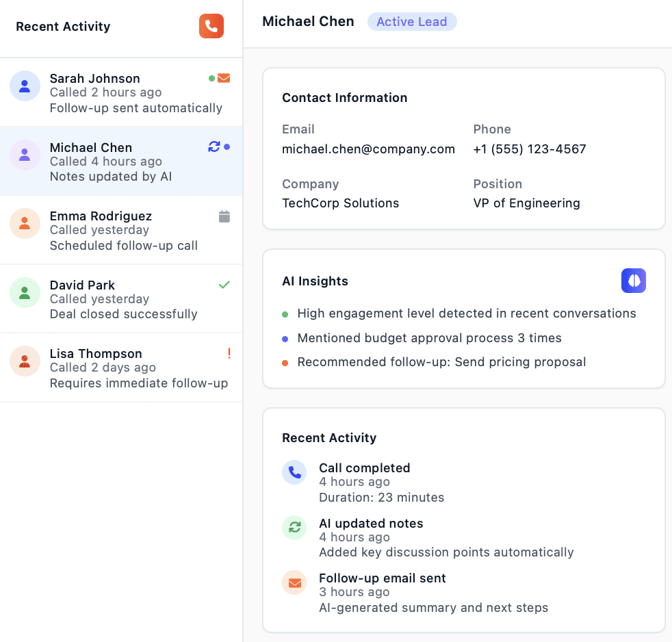Click the AI sync icon beside Michael Chen

(214, 147)
